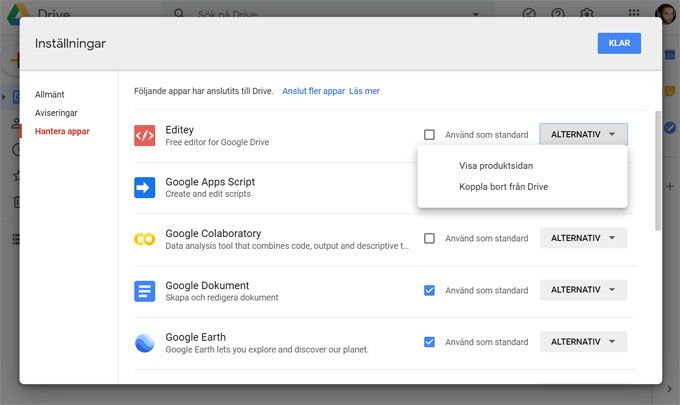Click the Google Earth icon
Viewport: 680px width, 405px height.
coord(144,343)
